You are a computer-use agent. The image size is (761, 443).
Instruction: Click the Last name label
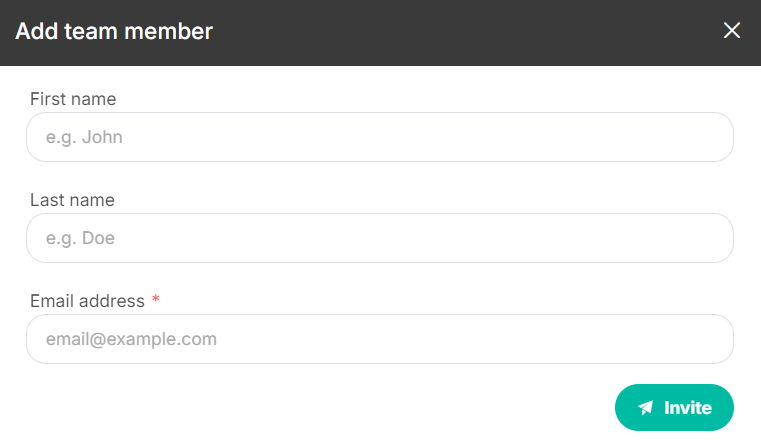72,200
